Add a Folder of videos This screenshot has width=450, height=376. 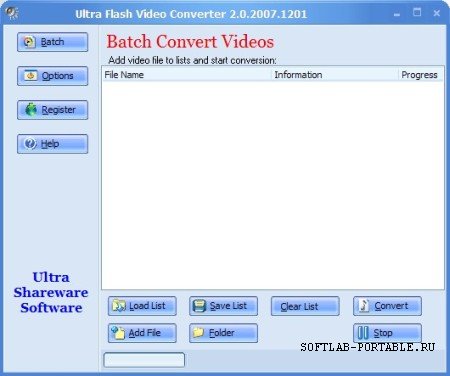pyautogui.click(x=224, y=333)
